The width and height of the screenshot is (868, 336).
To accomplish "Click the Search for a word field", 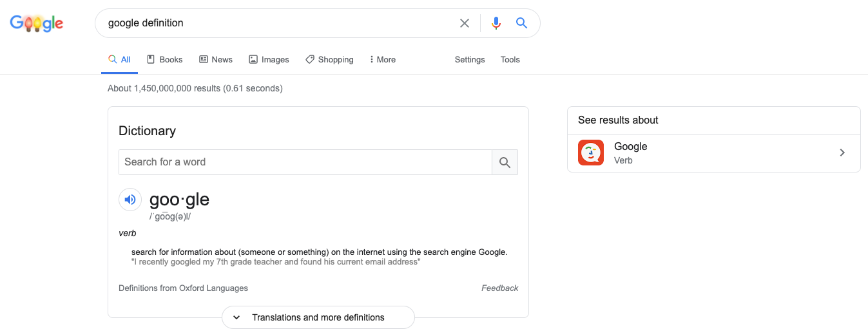I will point(305,162).
